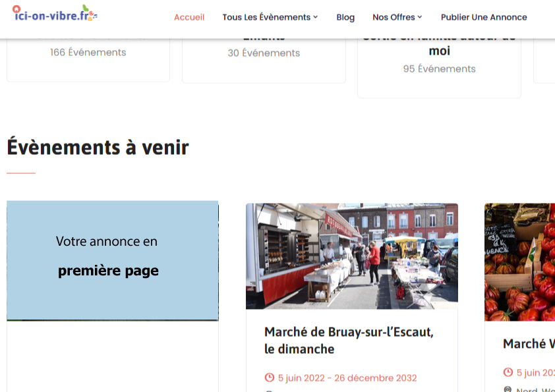Image resolution: width=555 pixels, height=392 pixels.
Task: Open Publier Une Annonce in the navbar
Action: point(484,17)
